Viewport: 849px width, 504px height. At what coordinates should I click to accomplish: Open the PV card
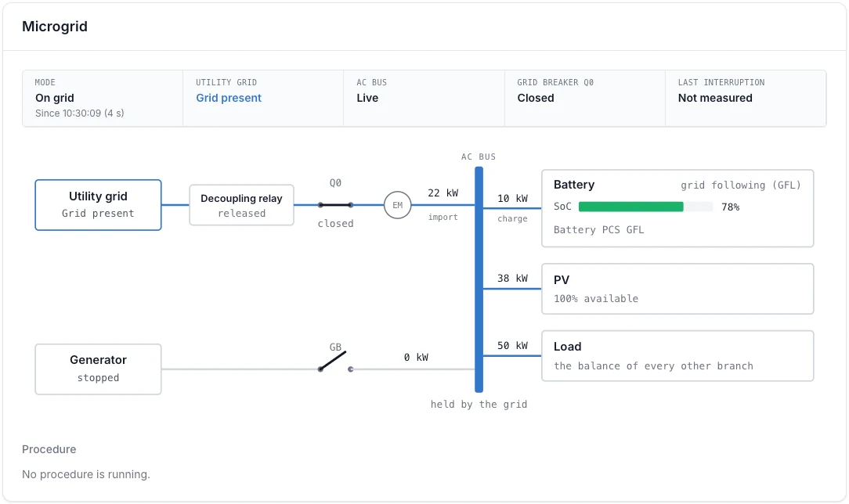677,289
